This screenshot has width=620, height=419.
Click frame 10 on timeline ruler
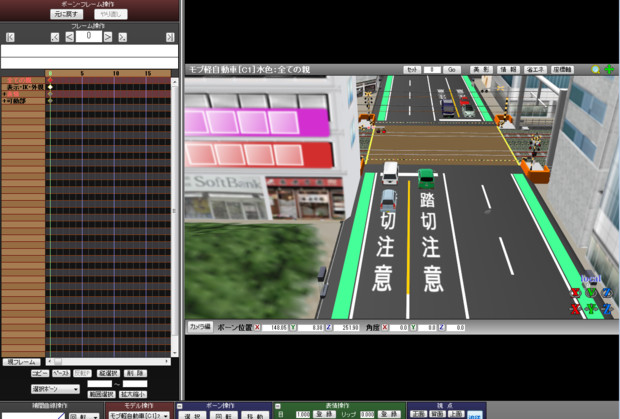click(x=115, y=74)
